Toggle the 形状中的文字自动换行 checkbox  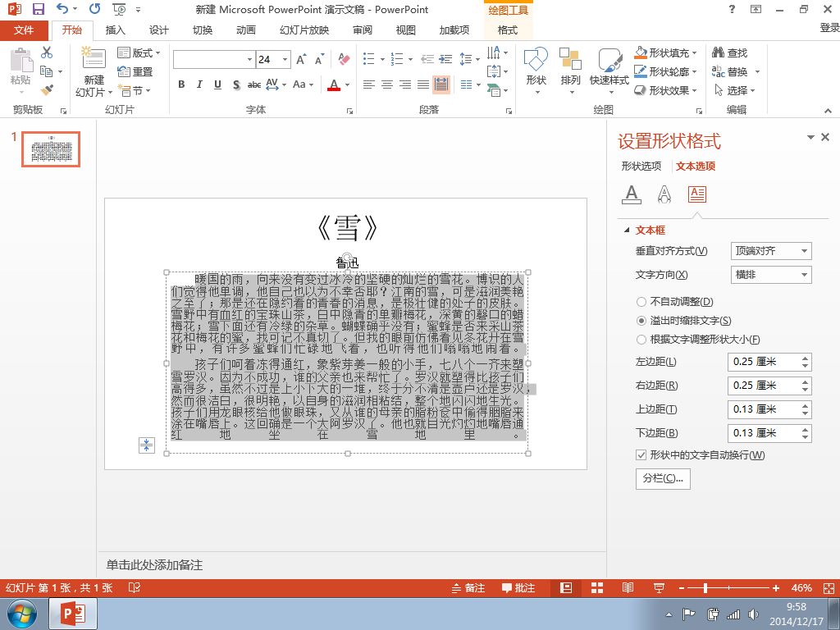click(x=641, y=454)
